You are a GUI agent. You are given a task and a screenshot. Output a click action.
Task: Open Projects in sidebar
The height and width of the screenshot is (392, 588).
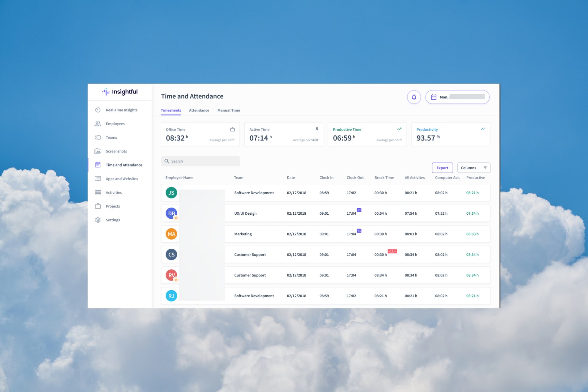113,206
